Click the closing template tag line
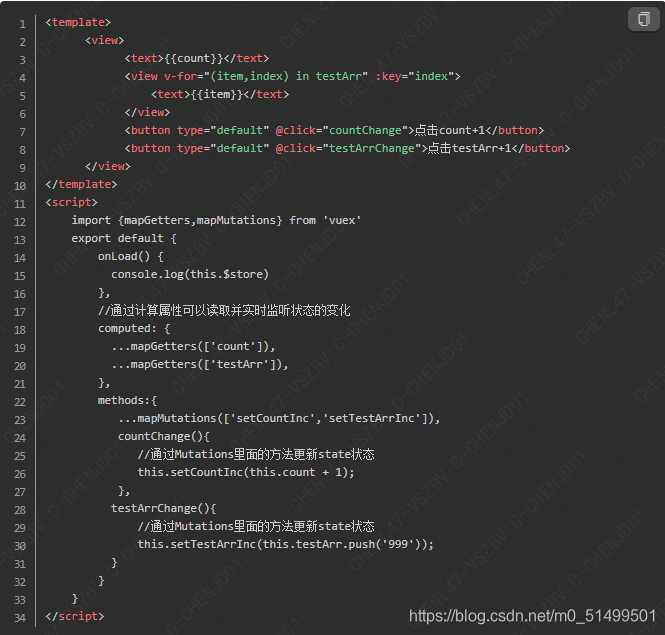 pos(81,185)
